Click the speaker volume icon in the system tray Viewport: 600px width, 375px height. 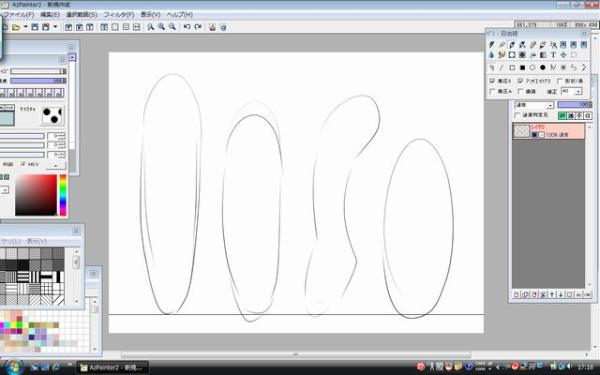[x=569, y=367]
